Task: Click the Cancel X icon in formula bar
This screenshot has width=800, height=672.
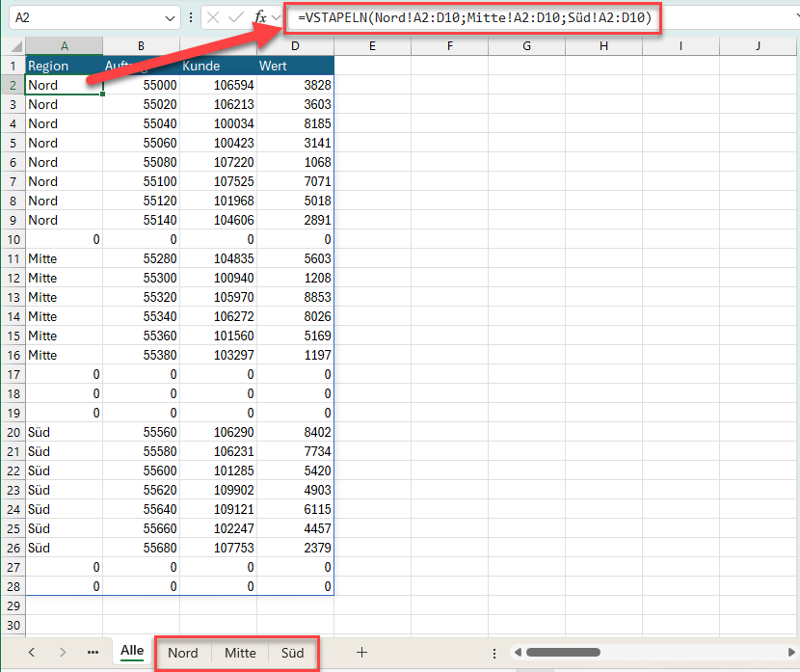Action: tap(213, 17)
